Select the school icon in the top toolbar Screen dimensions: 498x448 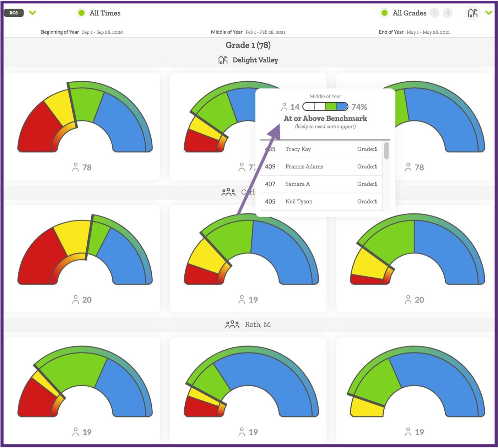pyautogui.click(x=472, y=13)
